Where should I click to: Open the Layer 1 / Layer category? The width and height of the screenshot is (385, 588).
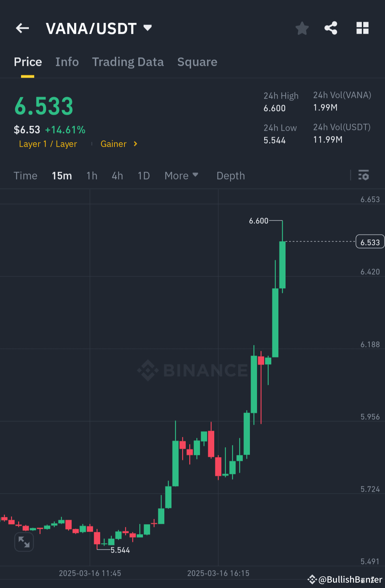[48, 144]
